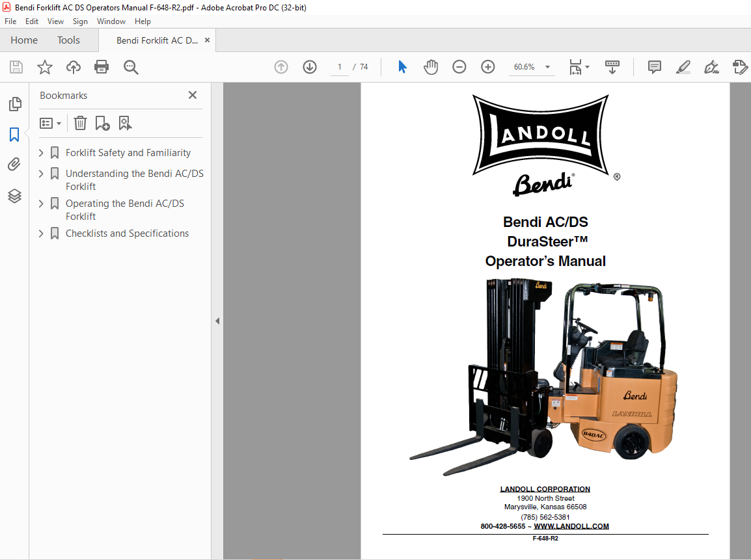Open the Help menu
This screenshot has width=751, height=560.
click(x=143, y=21)
